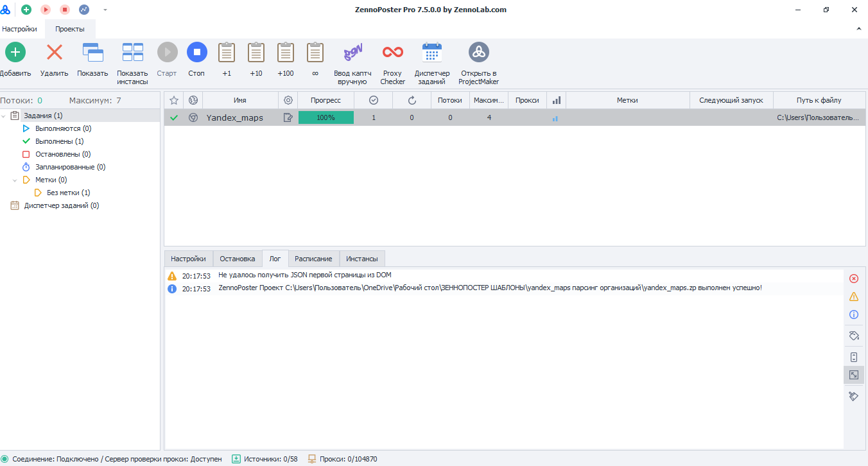
Task: Click the red stop icon in the title bar
Action: point(65,10)
